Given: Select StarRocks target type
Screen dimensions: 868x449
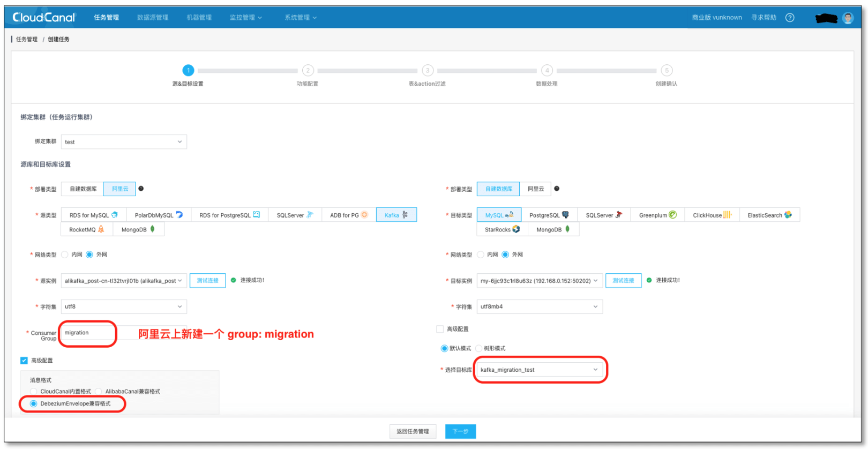Looking at the screenshot, I should (503, 229).
